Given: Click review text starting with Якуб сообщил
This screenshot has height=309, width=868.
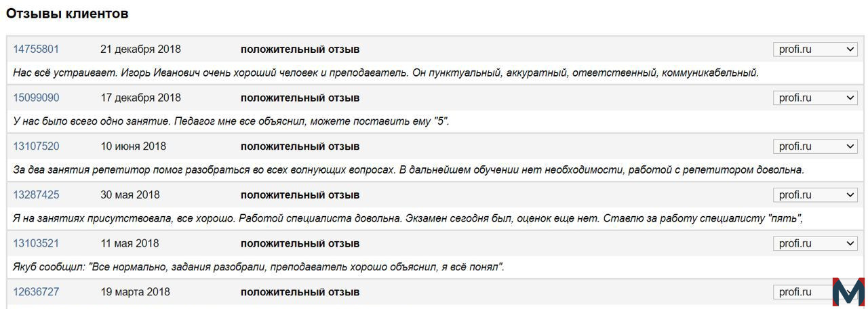Looking at the screenshot, I should click(x=258, y=267).
